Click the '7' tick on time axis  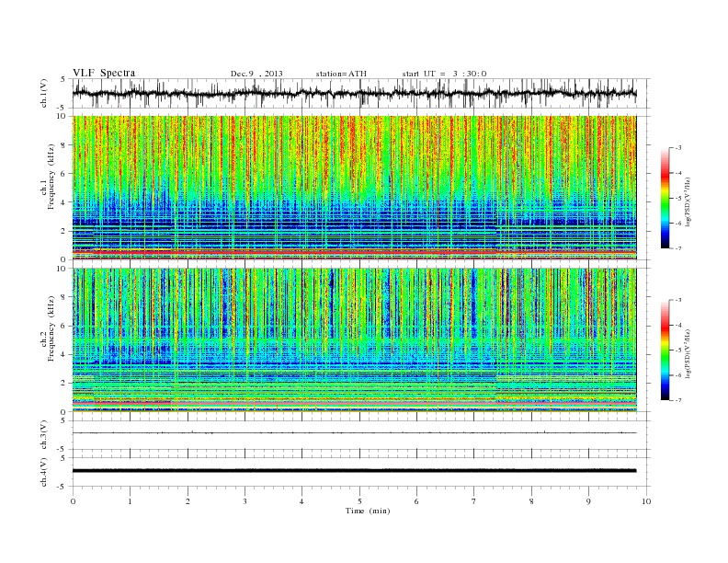point(474,501)
